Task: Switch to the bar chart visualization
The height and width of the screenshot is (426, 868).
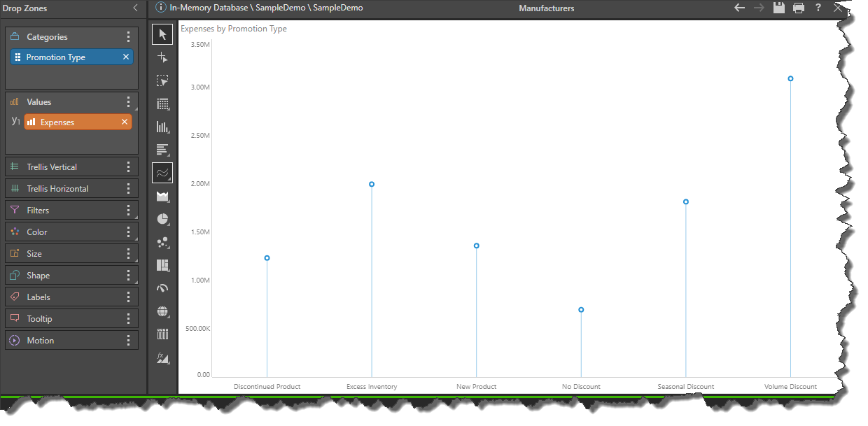Action: coord(162,127)
